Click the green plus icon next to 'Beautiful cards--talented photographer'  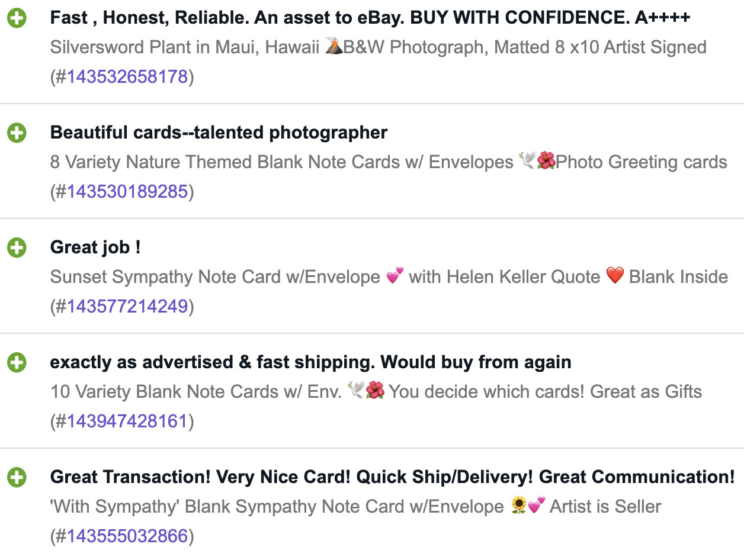pyautogui.click(x=17, y=133)
